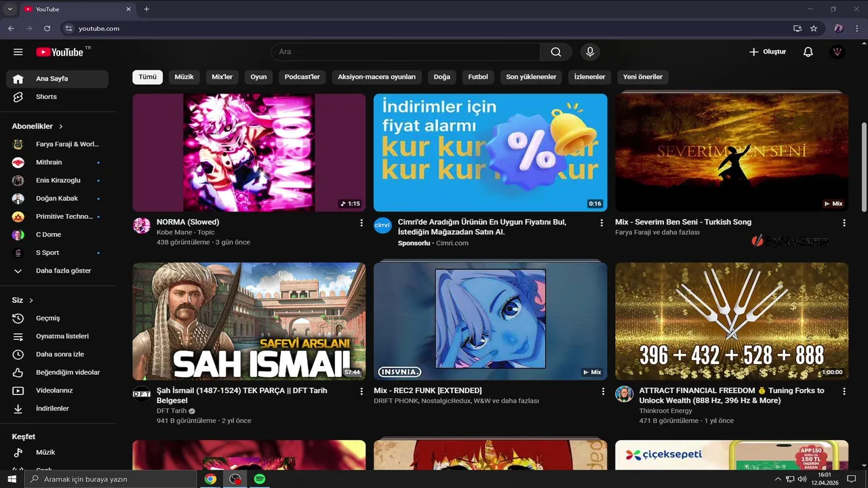Open Beğendiğim videolar
The width and height of the screenshot is (868, 488).
pyautogui.click(x=57, y=372)
